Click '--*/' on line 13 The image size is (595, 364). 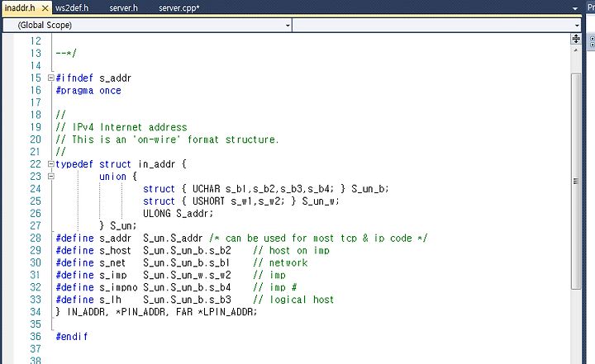point(66,53)
